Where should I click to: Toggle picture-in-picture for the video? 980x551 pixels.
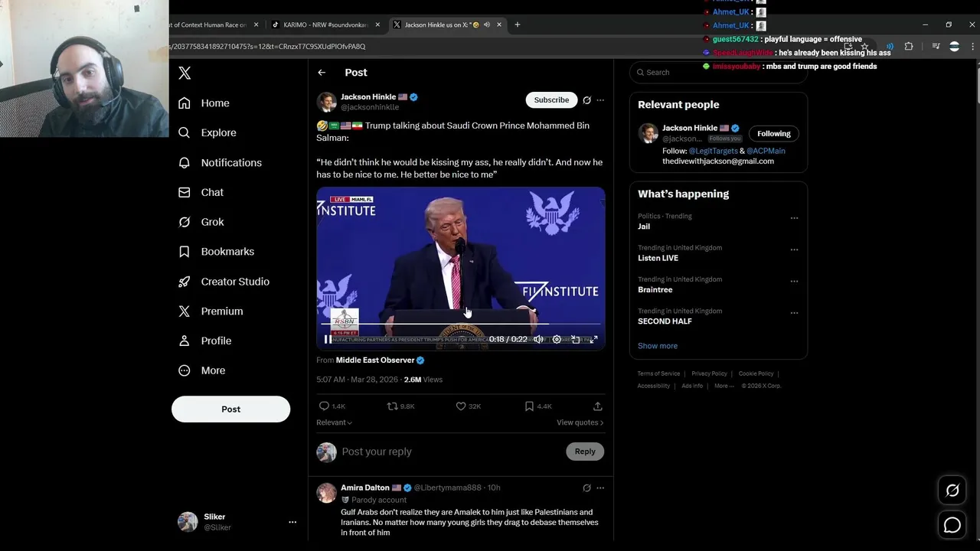575,339
